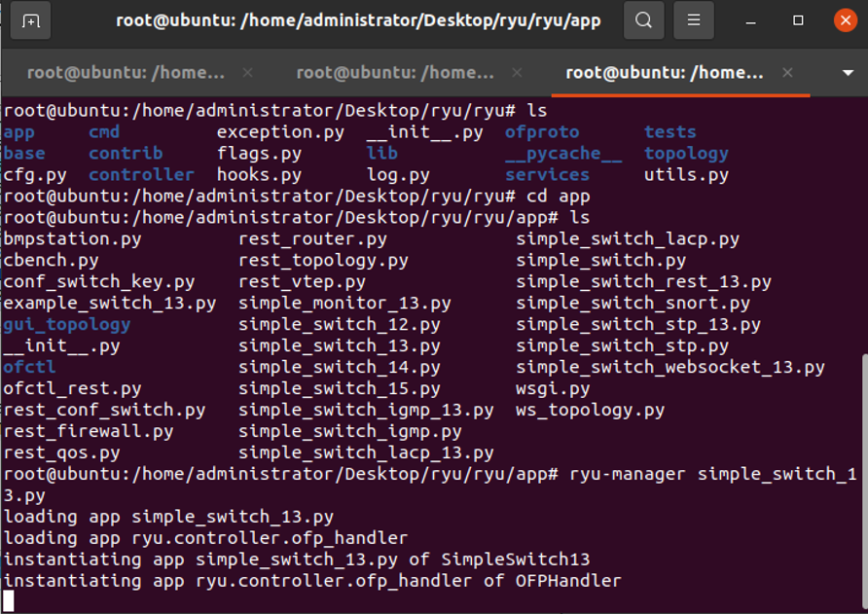
Task: Click the 'simple_switch_12.py' file name
Action: coord(340,324)
